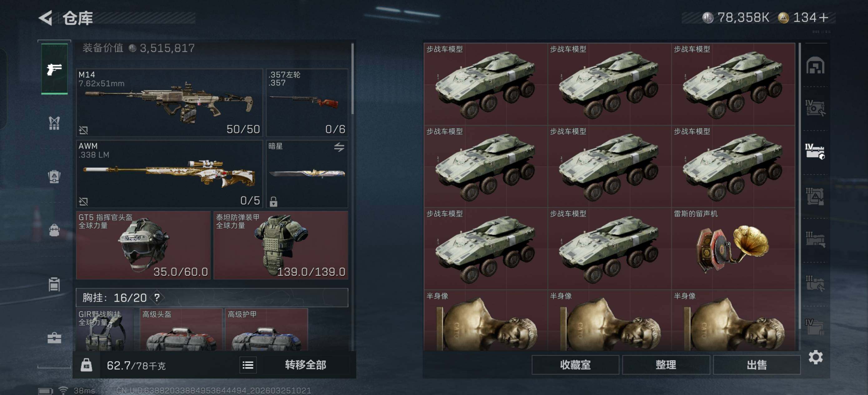Select the highlighted IV container filter icon
868x395 pixels.
tap(815, 152)
